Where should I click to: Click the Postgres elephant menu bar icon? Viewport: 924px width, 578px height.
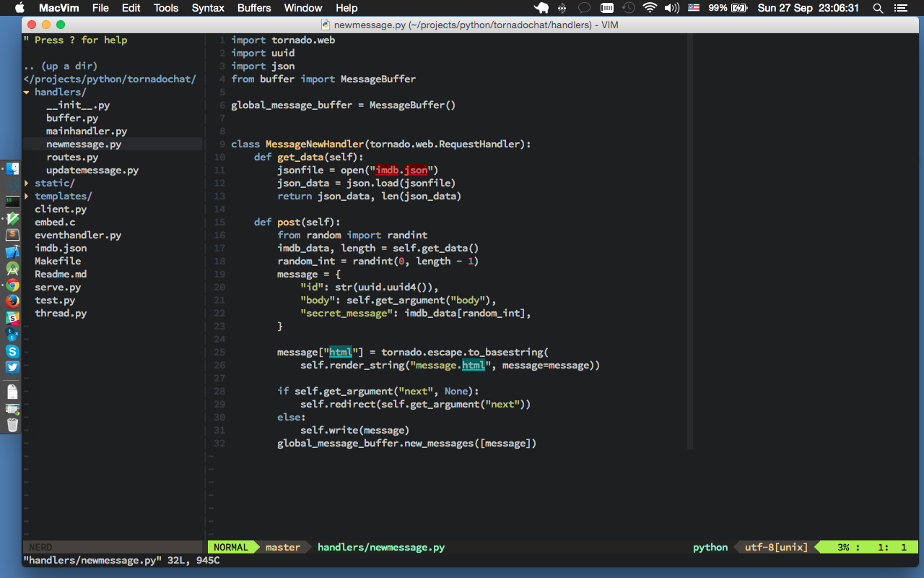coord(541,8)
